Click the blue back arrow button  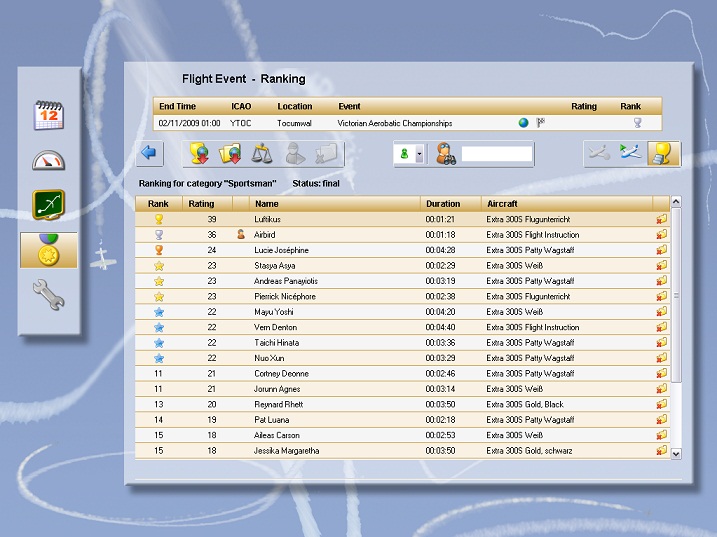150,153
